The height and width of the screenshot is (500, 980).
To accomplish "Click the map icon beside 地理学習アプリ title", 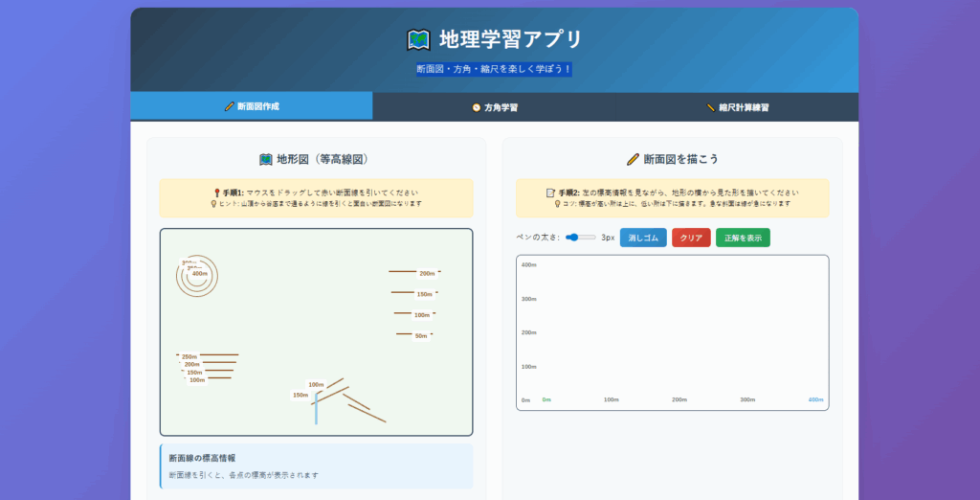I will point(418,40).
